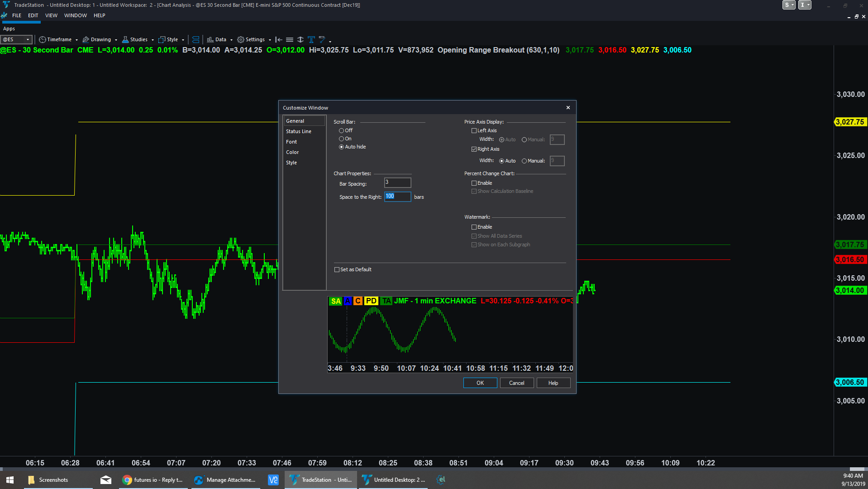The image size is (868, 489).
Task: Switch to the Chrome futures io window
Action: pos(153,480)
